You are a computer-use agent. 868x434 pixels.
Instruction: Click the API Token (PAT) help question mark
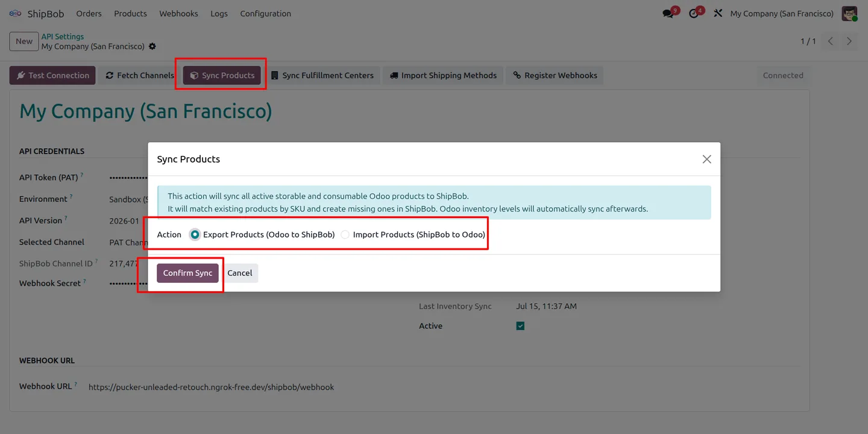tap(82, 175)
